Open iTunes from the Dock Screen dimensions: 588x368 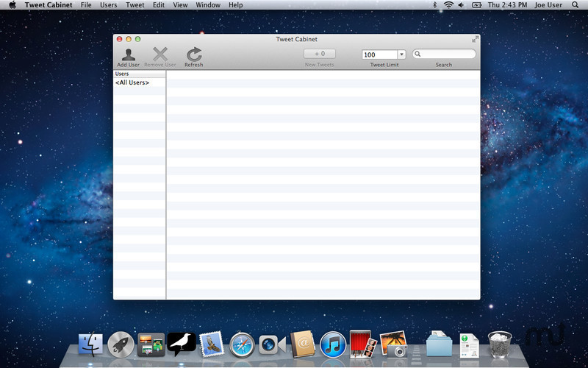tap(333, 344)
